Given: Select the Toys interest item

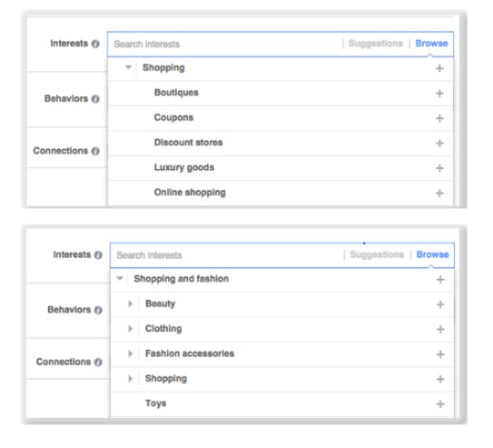Looking at the screenshot, I should coord(155,403).
